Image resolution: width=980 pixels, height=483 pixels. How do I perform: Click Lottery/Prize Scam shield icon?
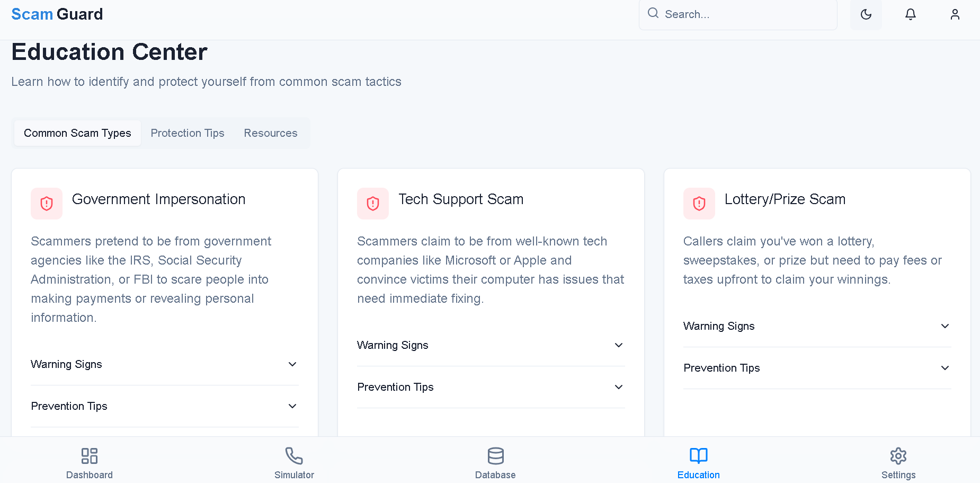click(699, 204)
